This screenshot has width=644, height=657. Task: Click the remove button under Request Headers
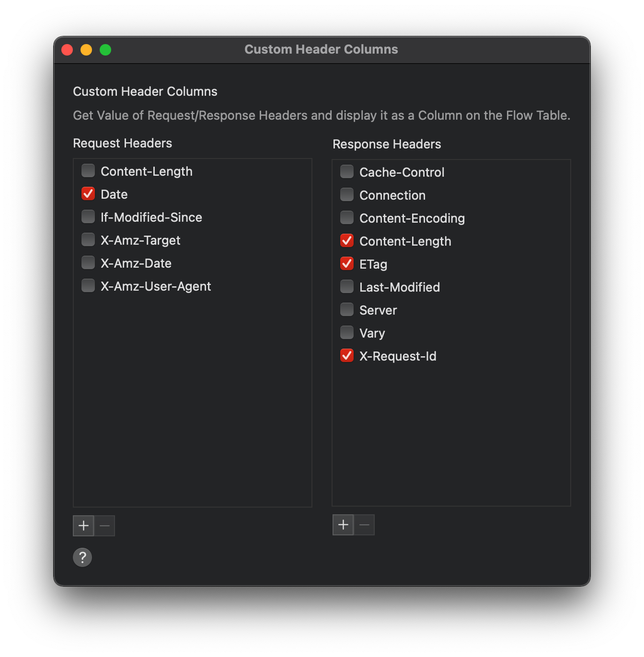pos(104,525)
